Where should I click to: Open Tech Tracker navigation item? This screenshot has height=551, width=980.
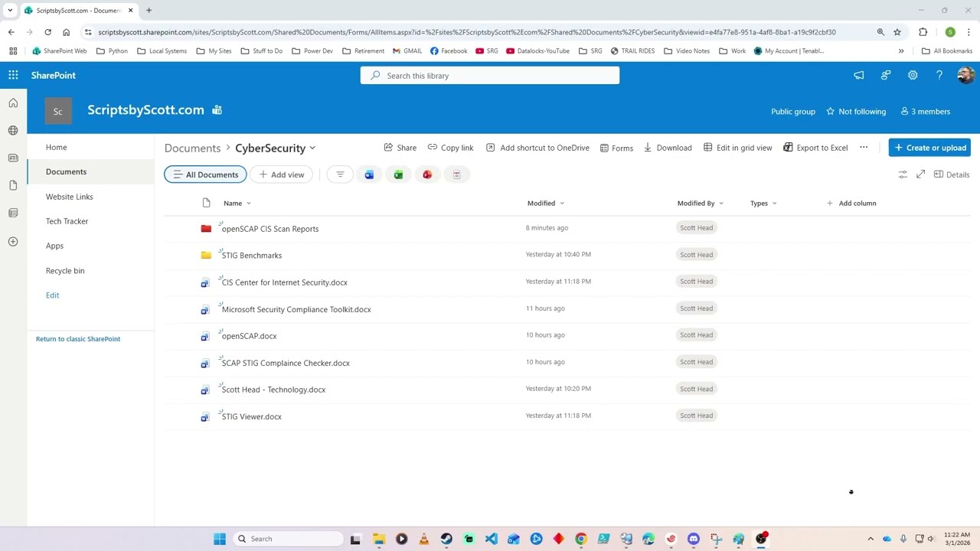(x=67, y=221)
